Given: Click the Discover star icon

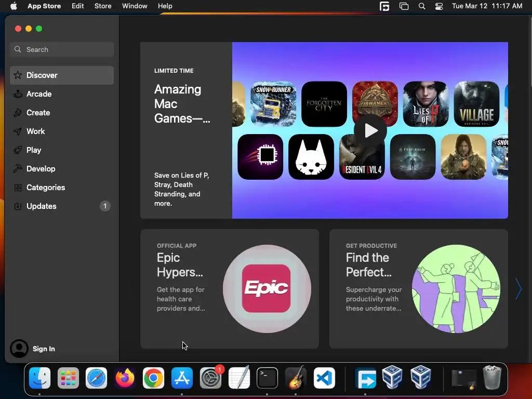Looking at the screenshot, I should coord(18,75).
